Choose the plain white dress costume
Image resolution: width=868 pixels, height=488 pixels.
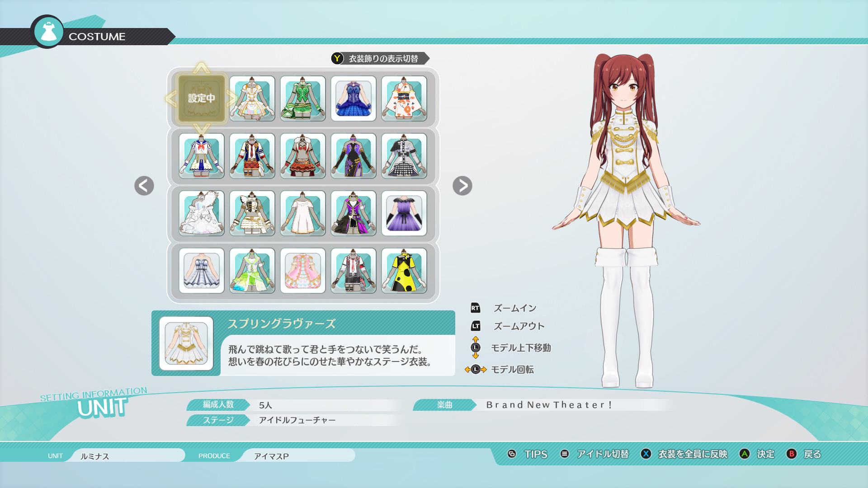pyautogui.click(x=303, y=213)
